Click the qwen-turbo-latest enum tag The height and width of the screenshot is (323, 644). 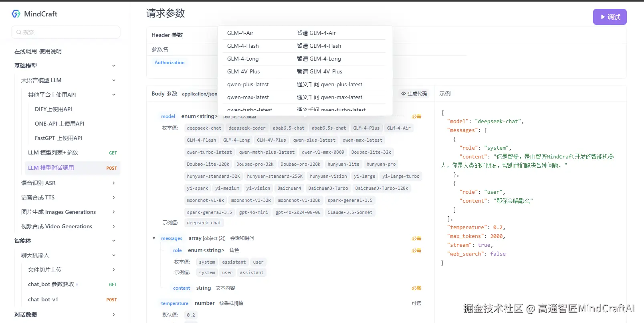(x=209, y=152)
